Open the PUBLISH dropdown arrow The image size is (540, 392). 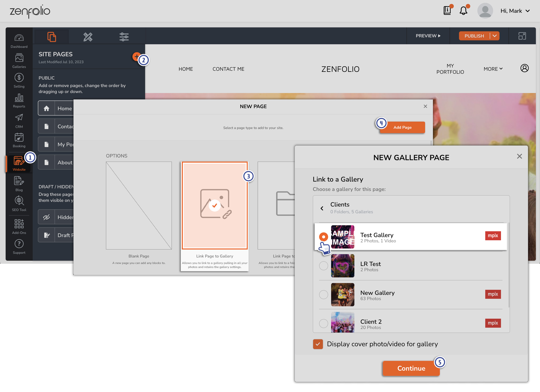coord(494,36)
